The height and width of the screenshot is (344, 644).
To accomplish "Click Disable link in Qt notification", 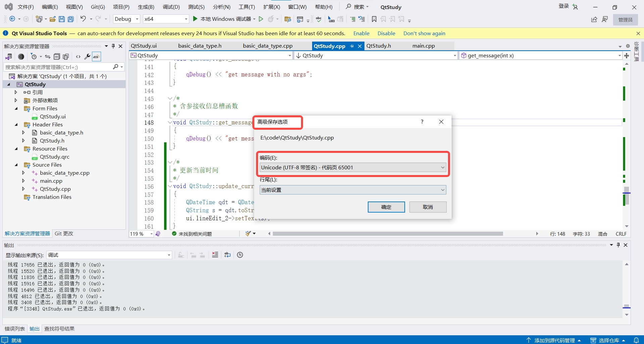I will pos(386,33).
